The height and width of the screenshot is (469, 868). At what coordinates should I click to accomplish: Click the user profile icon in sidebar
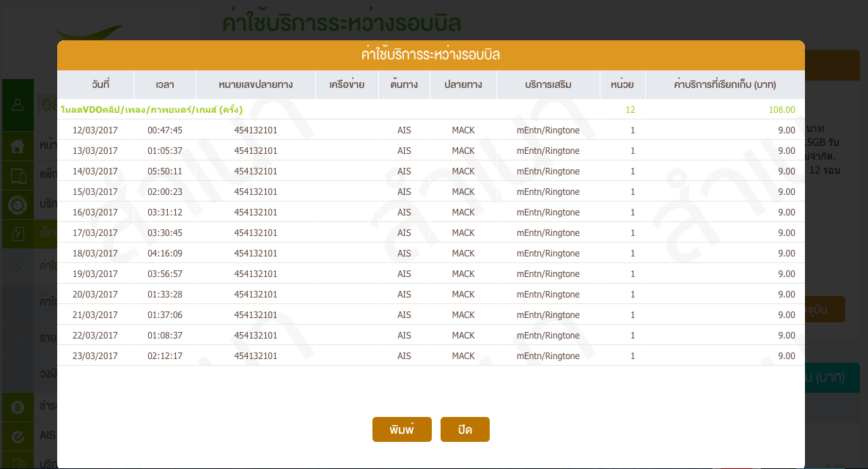tap(18, 105)
